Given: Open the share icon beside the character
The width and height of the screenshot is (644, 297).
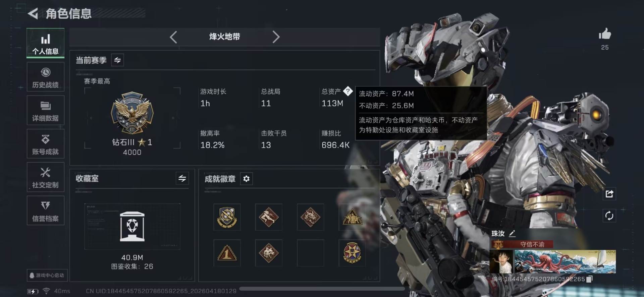Looking at the screenshot, I should click(x=609, y=194).
